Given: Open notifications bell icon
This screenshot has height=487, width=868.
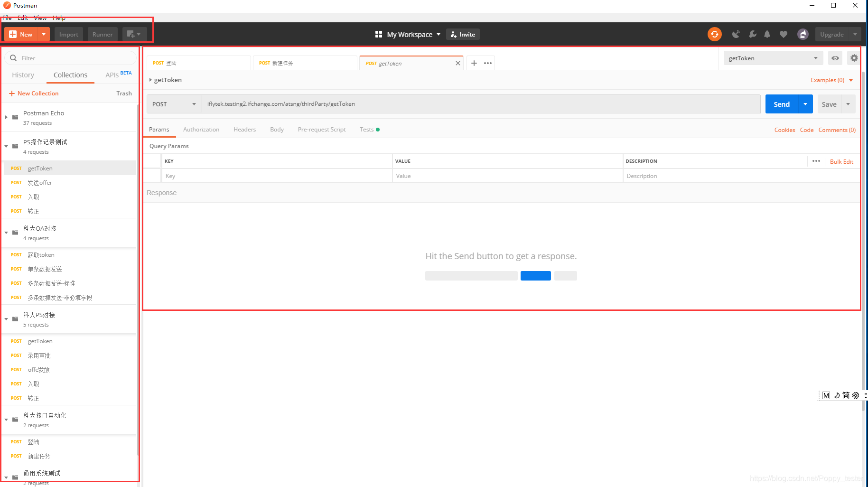Looking at the screenshot, I should click(x=767, y=34).
